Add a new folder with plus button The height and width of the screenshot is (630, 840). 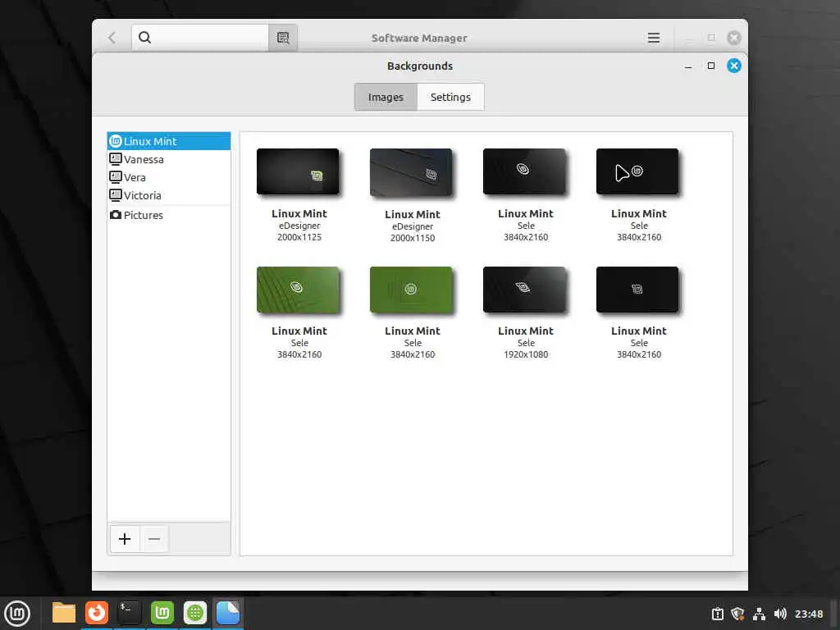point(125,539)
